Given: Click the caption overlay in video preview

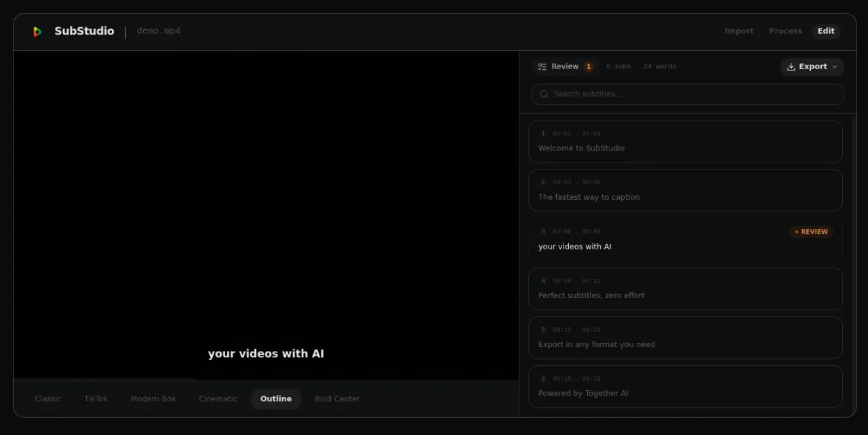Looking at the screenshot, I should point(266,354).
